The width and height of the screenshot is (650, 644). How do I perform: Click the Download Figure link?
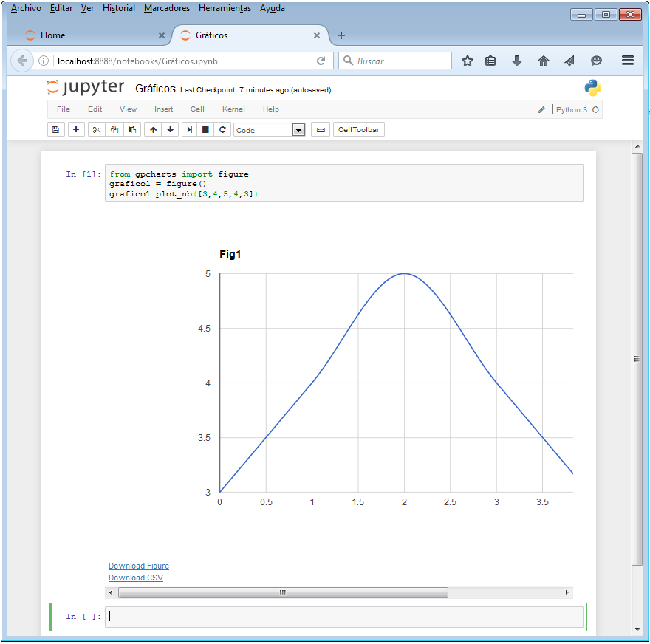pos(138,566)
